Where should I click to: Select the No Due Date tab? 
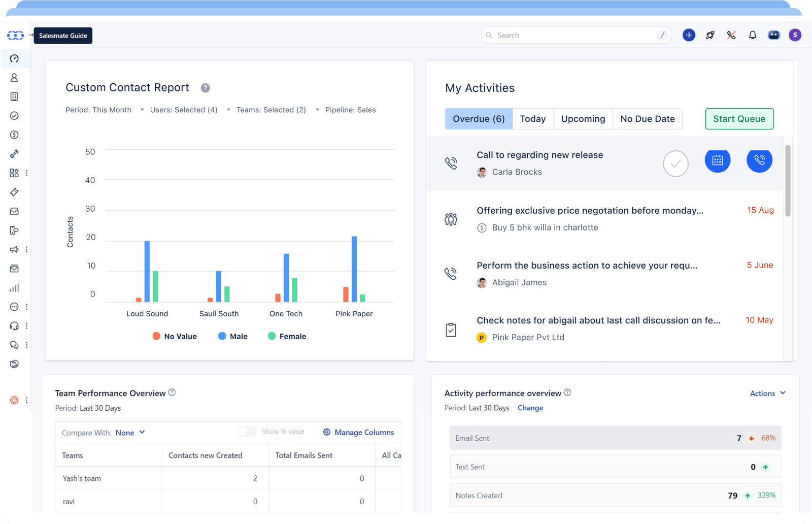click(x=647, y=119)
